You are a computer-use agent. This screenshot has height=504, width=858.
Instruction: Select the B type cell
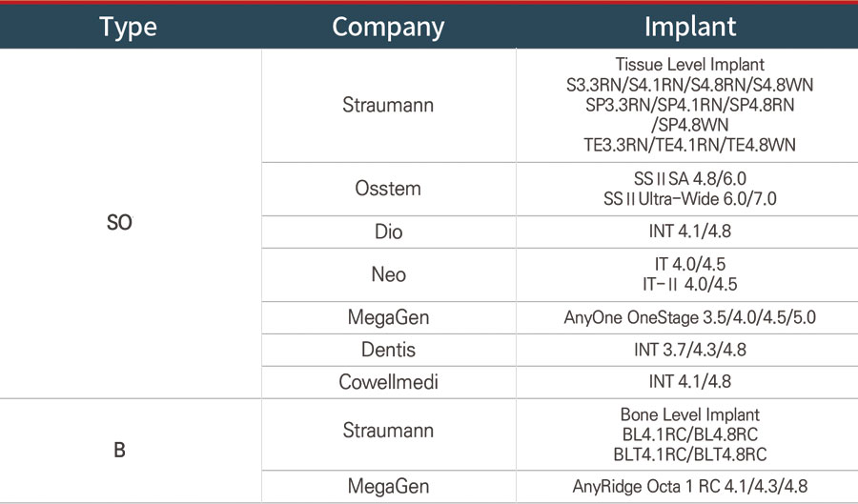120,450
